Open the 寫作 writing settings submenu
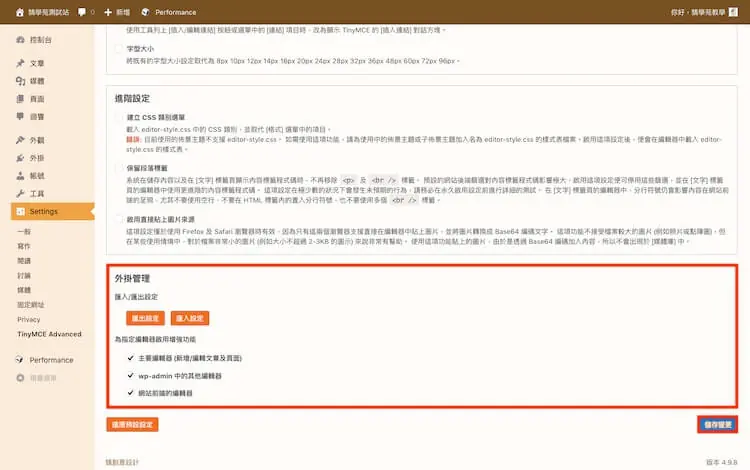This screenshot has height=470, width=750. pos(24,246)
